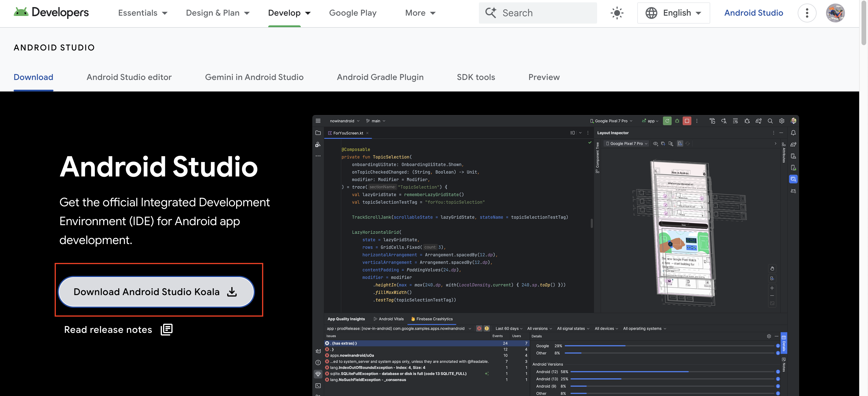Focus the Search input field
The height and width of the screenshot is (396, 868).
(x=538, y=13)
